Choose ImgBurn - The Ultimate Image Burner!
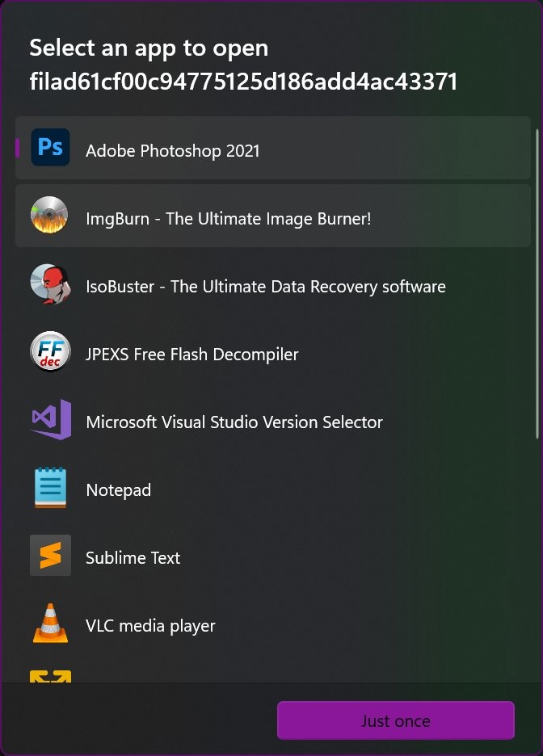The width and height of the screenshot is (543, 756). point(228,219)
